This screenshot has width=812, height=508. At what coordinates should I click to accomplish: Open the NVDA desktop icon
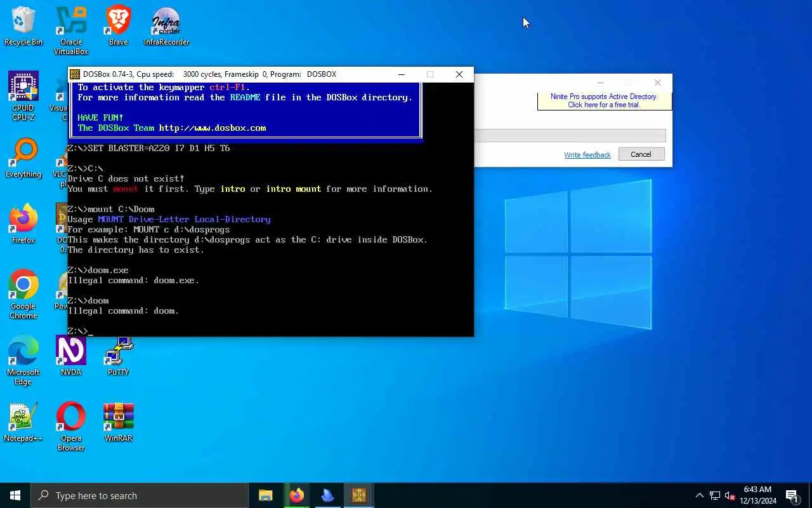tap(71, 356)
